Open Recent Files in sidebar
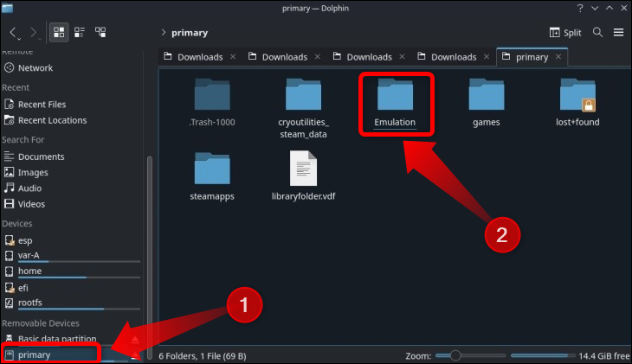 click(x=42, y=104)
